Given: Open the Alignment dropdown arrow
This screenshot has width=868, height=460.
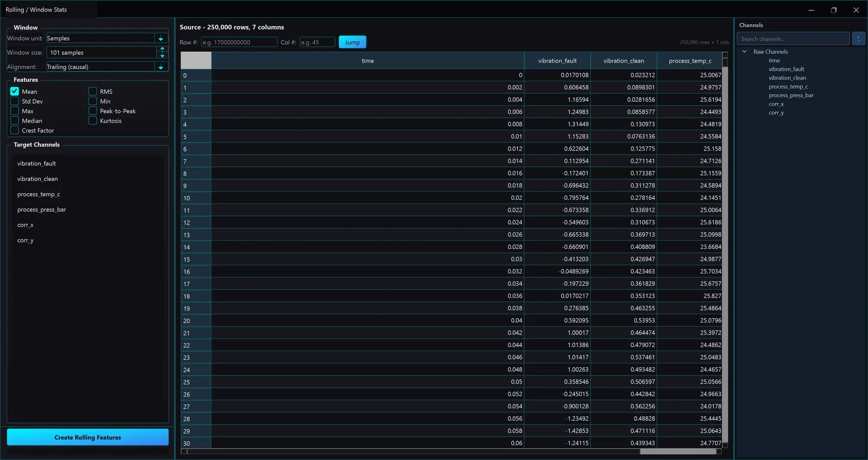Looking at the screenshot, I should [161, 67].
